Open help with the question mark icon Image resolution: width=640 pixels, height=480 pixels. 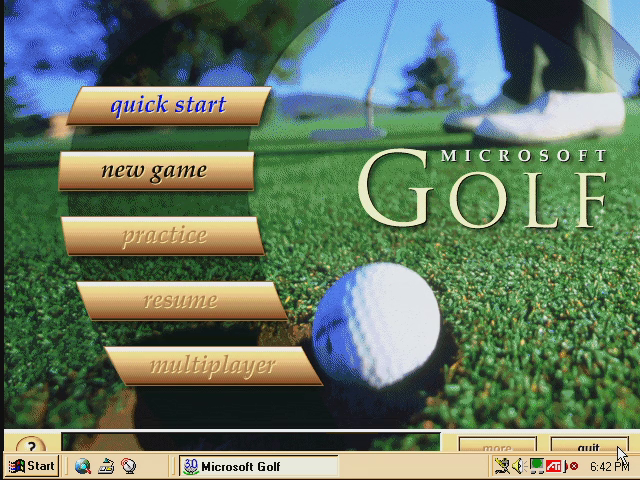coord(31,444)
